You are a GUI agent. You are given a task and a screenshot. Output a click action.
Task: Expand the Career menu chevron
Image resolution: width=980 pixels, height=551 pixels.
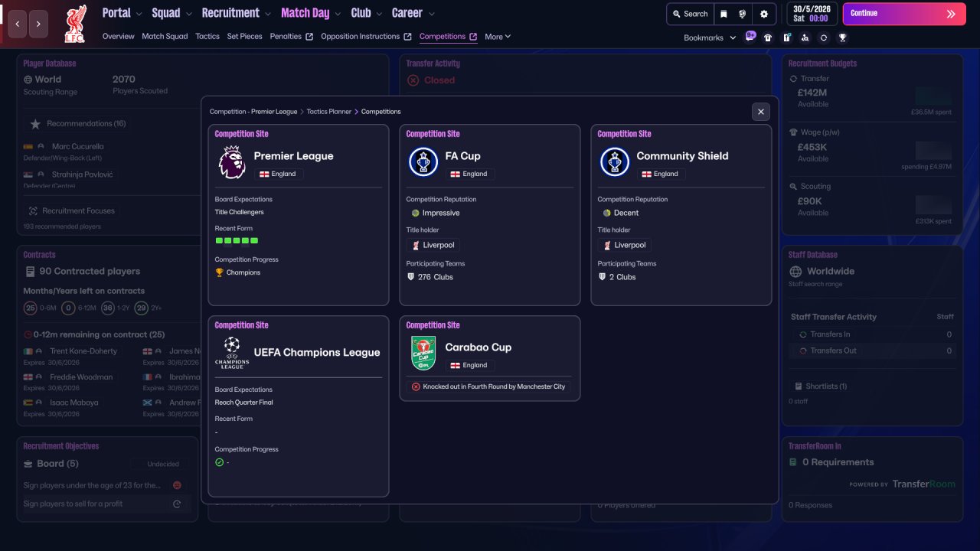coord(431,14)
